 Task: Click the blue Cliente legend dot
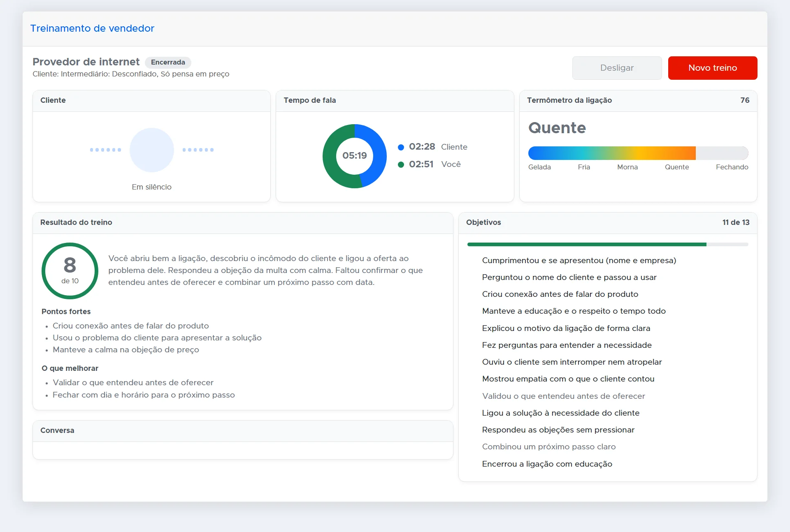(401, 147)
